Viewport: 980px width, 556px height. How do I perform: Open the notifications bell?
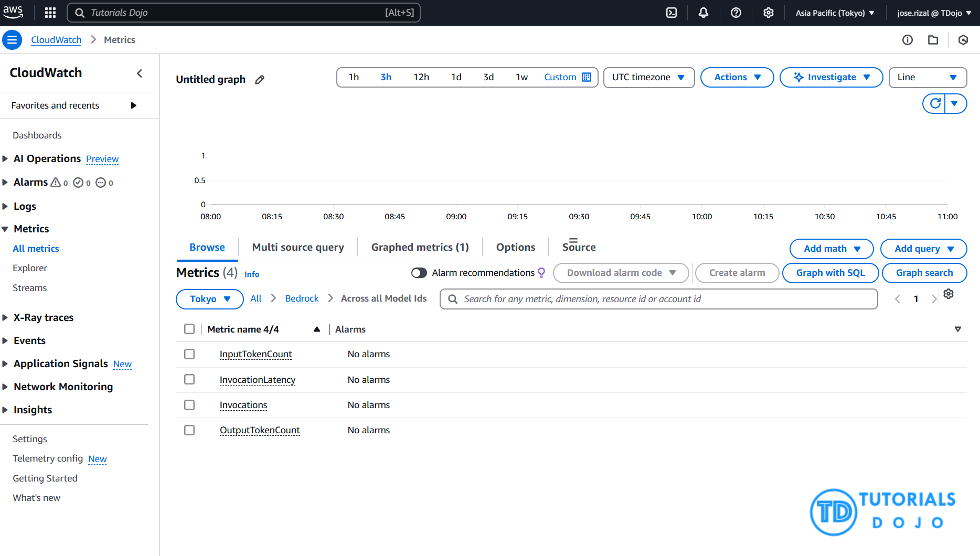(x=704, y=13)
